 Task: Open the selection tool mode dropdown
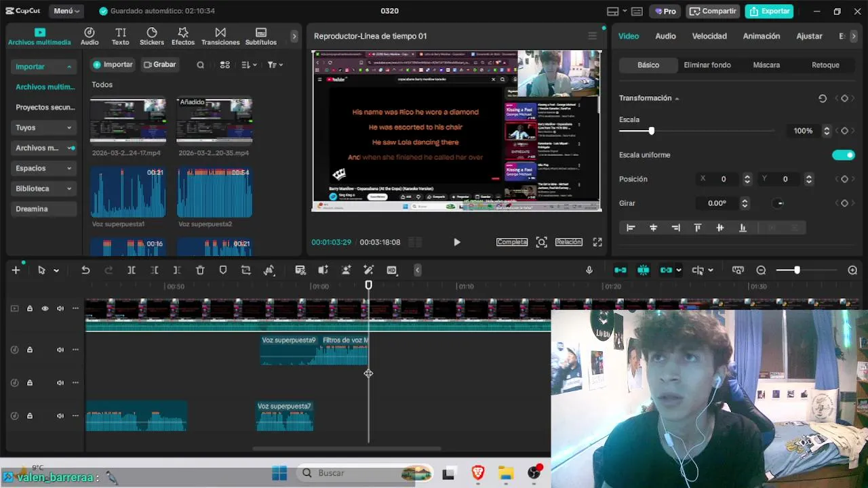click(56, 270)
